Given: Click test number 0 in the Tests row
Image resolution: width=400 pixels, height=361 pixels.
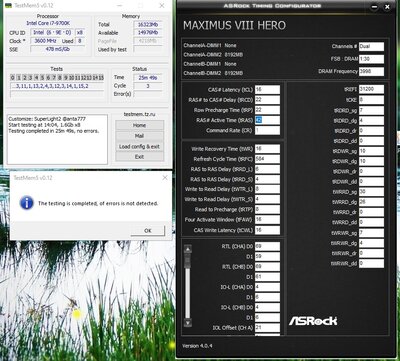Looking at the screenshot, I should point(13,78).
